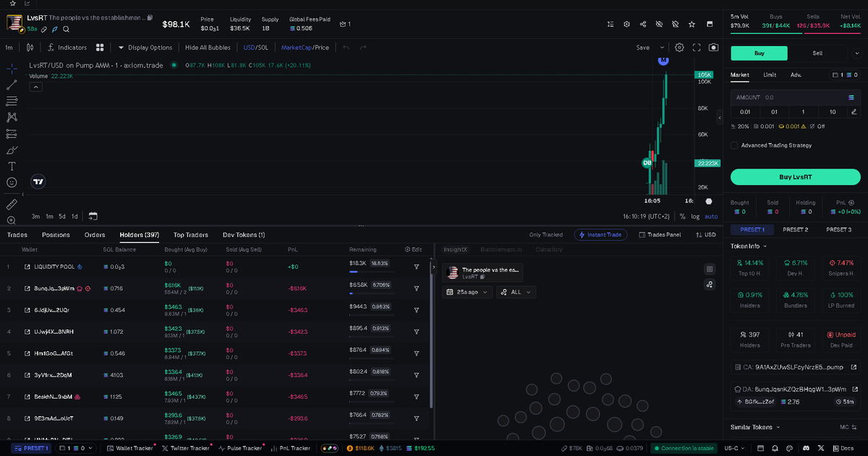Open Indicators panel
868x456 pixels.
pos(67,48)
